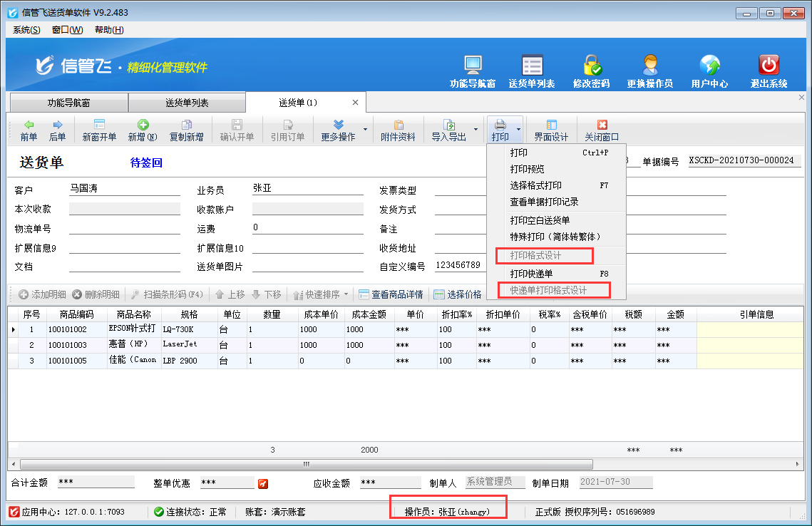The height and width of the screenshot is (526, 812).
Task: Expand the 更多操作 dropdown arrow
Action: click(x=365, y=130)
